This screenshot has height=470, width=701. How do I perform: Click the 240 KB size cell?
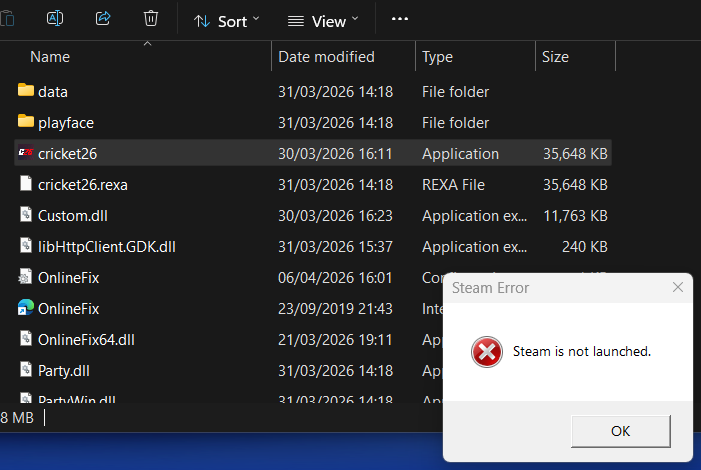(x=585, y=247)
